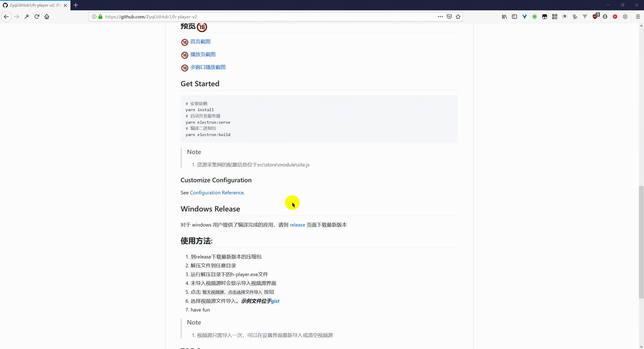Click the 'Customize Configuration' heading

[x=216, y=180]
